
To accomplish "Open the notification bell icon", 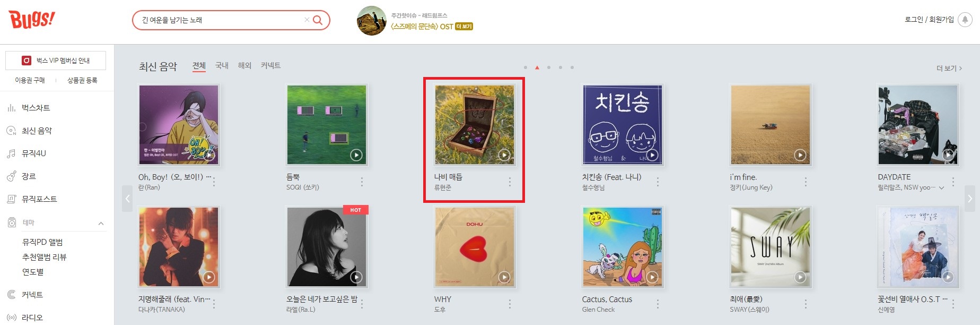I will click(965, 20).
